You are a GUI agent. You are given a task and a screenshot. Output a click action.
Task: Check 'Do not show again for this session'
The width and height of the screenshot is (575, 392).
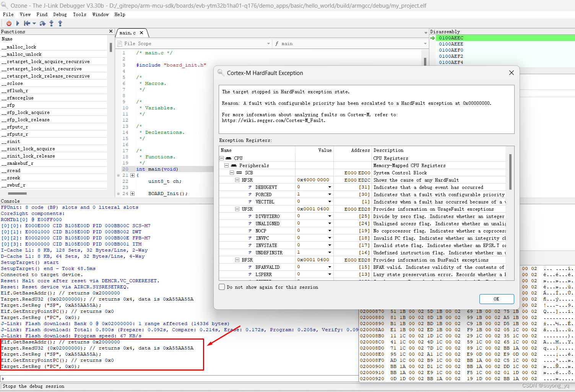point(222,287)
